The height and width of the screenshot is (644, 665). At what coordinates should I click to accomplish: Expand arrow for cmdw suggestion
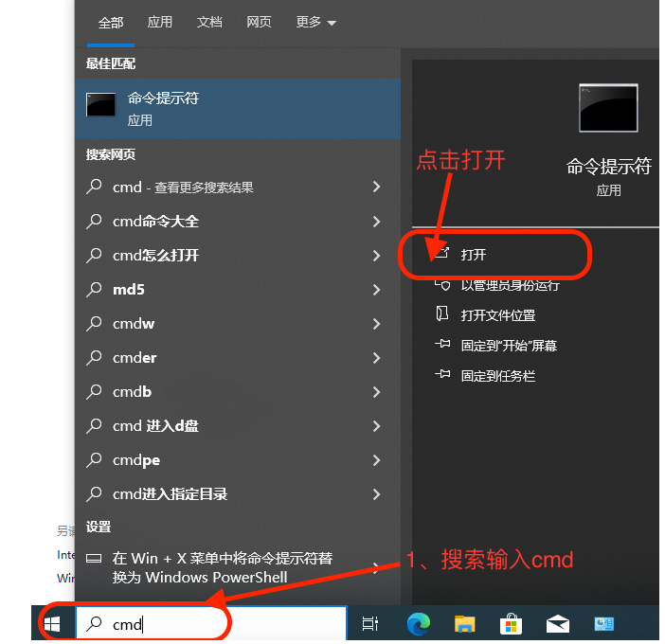point(376,324)
